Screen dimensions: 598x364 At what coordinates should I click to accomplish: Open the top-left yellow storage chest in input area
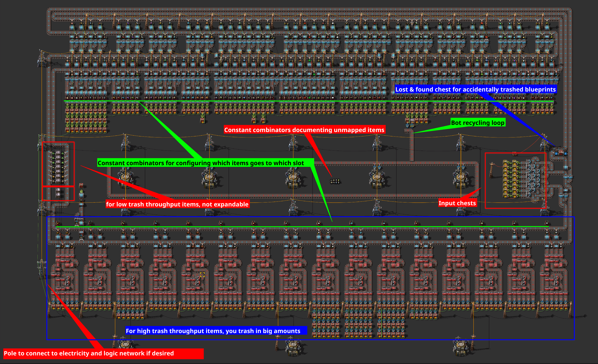(x=505, y=162)
